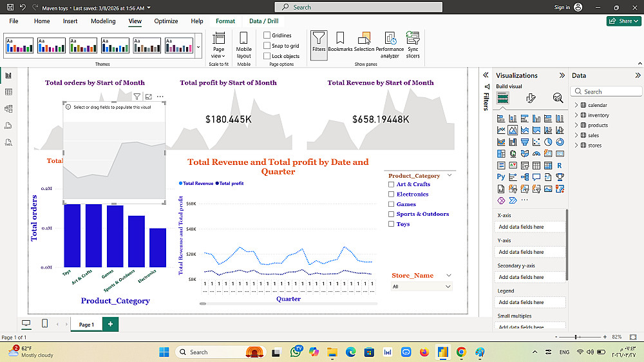This screenshot has height=362, width=644.
Task: Open the Filters pane from ribbon
Action: 319,45
